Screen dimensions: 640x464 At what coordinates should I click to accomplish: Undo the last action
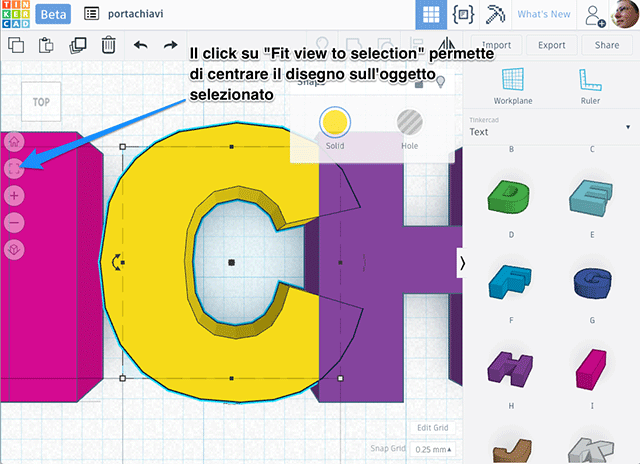pos(141,45)
